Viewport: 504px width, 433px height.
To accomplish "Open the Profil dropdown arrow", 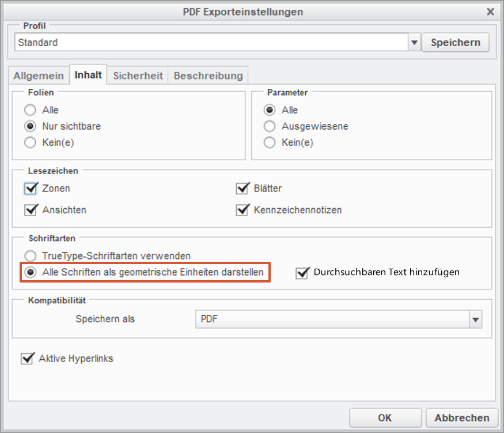I will [414, 43].
